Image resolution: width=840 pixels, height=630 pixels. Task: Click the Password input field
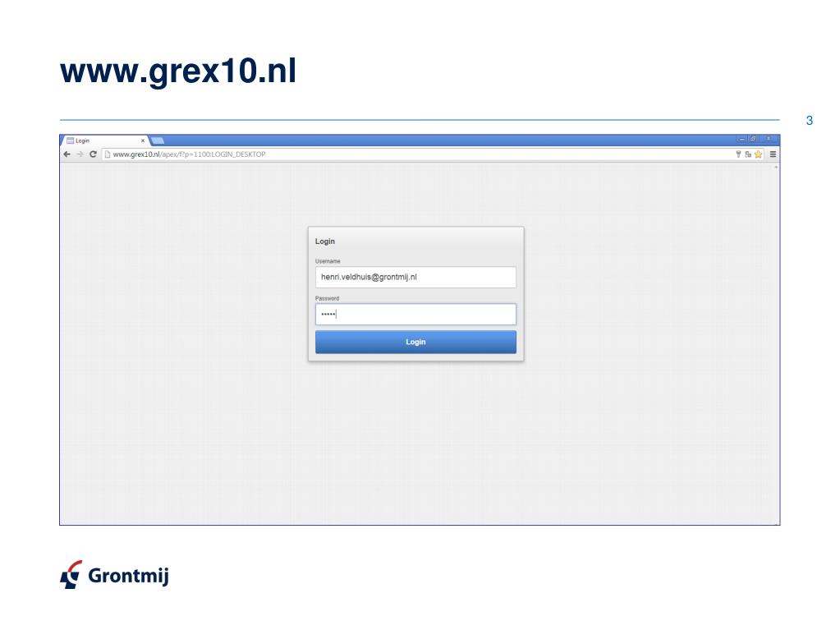pos(415,315)
